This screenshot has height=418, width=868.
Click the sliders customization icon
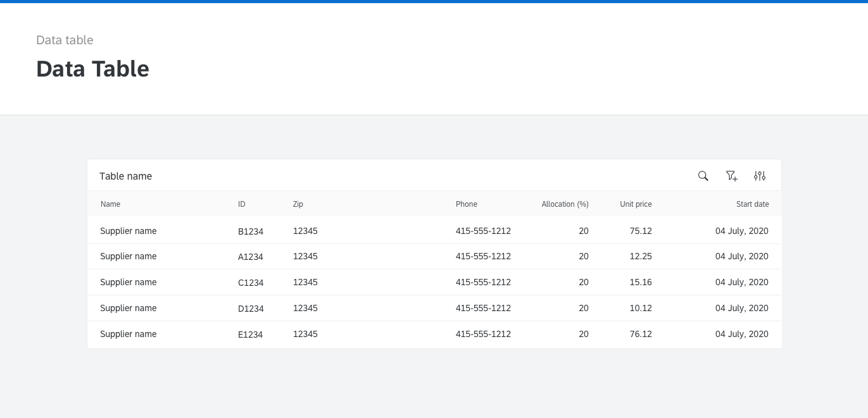point(760,176)
